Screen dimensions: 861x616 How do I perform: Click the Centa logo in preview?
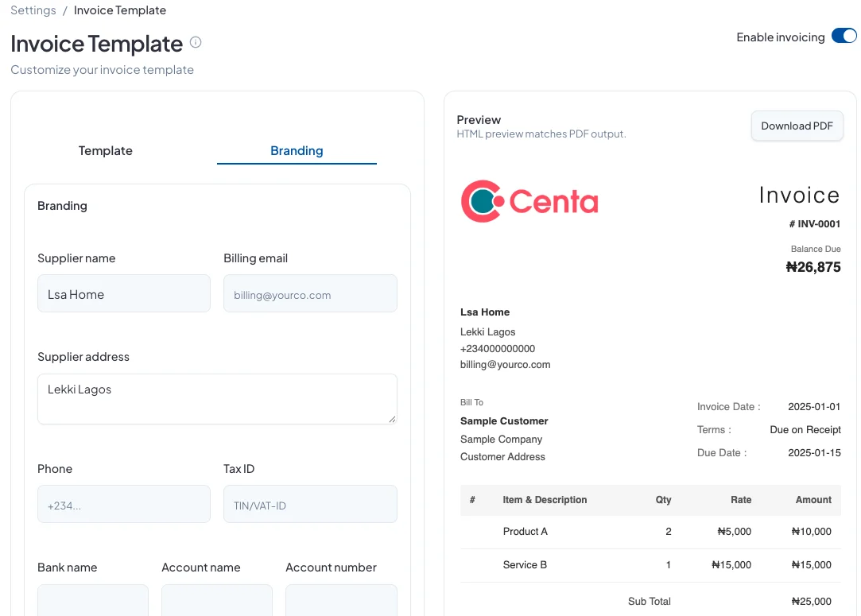point(529,201)
